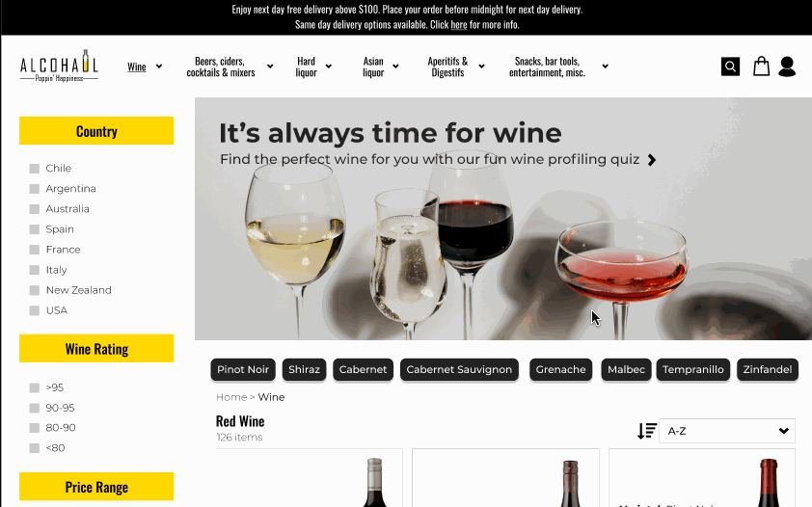Expand the Hard liquor menu arrow
The width and height of the screenshot is (812, 507).
[328, 67]
